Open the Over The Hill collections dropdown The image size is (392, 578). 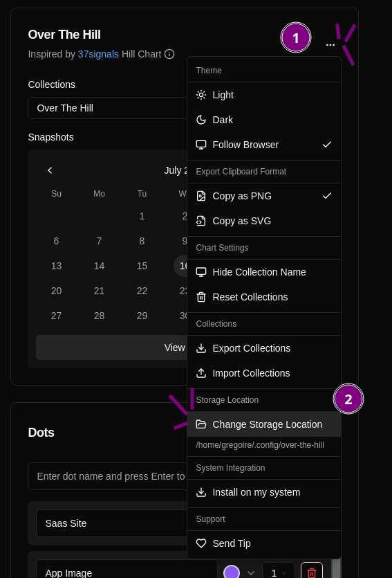coord(107,108)
